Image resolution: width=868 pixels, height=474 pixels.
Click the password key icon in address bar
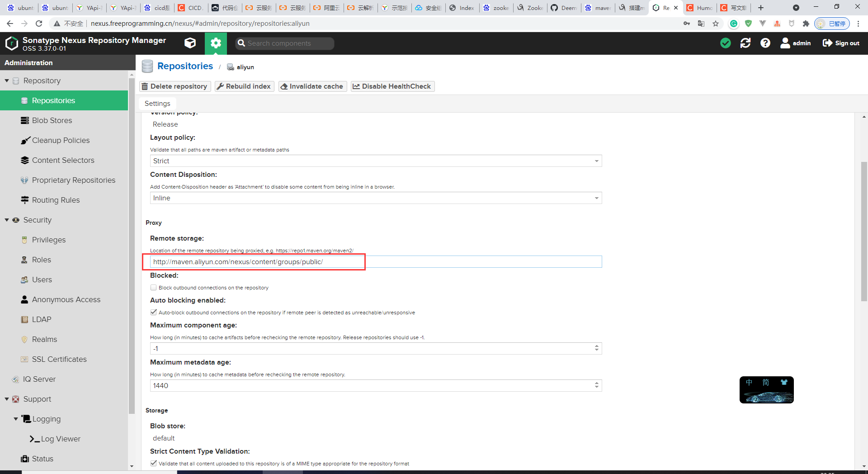[687, 24]
